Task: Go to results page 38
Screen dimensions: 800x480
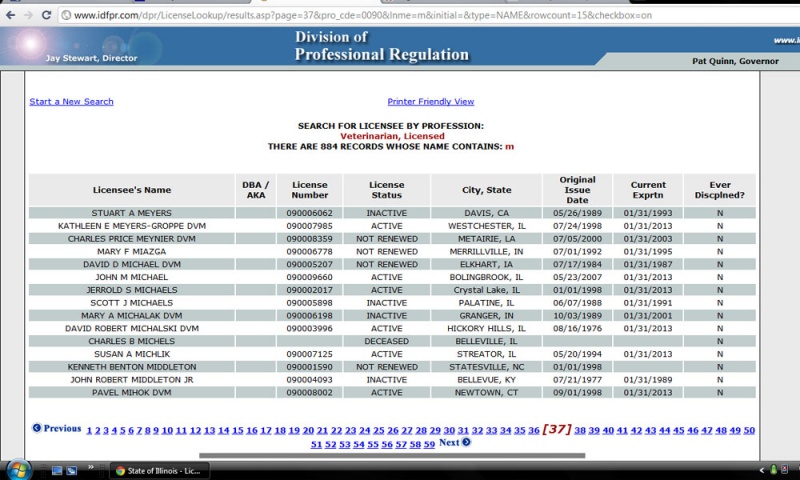Action: click(580, 431)
